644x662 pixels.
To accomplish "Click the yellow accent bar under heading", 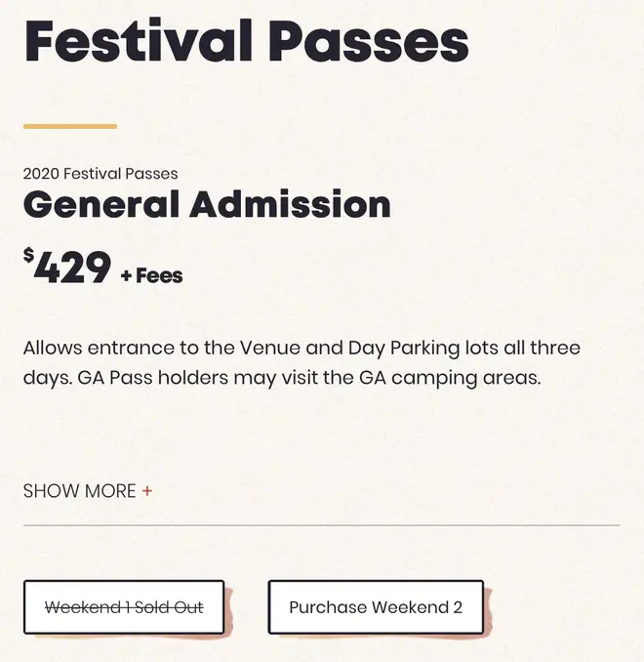I will (70, 126).
